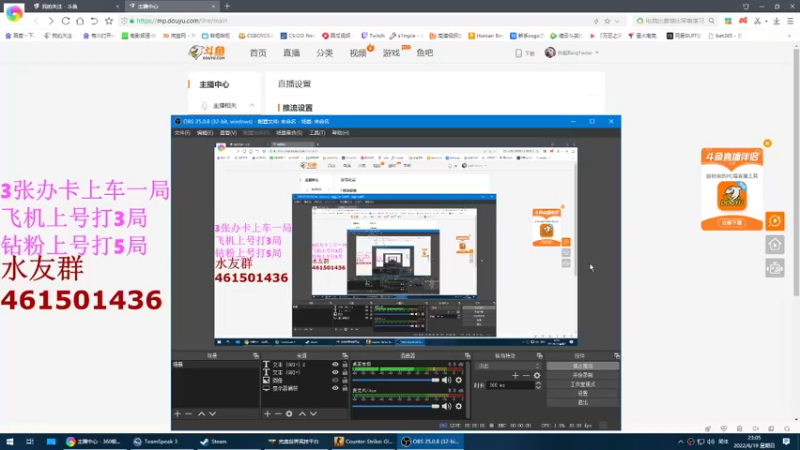Click home icon on right sidebar
The image size is (800, 450).
[775, 245]
